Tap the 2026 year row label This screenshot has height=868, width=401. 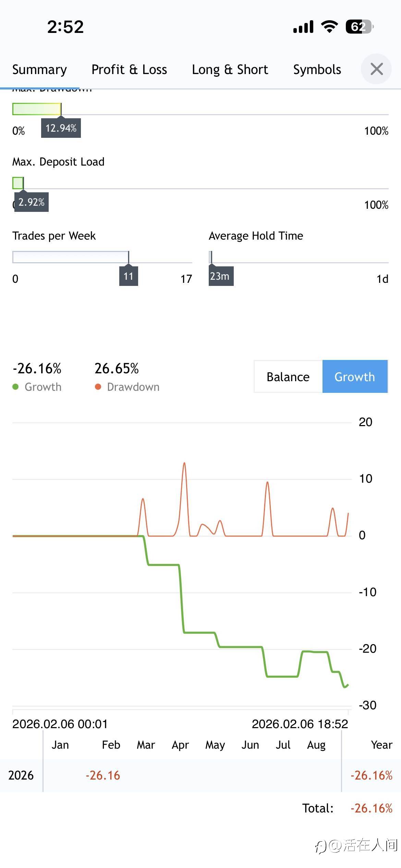click(x=21, y=775)
